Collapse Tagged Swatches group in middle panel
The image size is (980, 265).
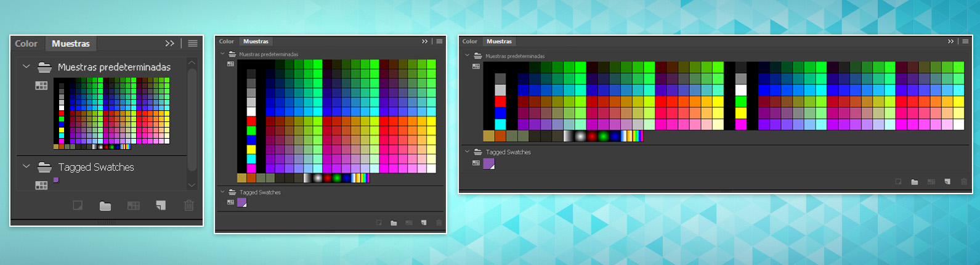tap(223, 192)
